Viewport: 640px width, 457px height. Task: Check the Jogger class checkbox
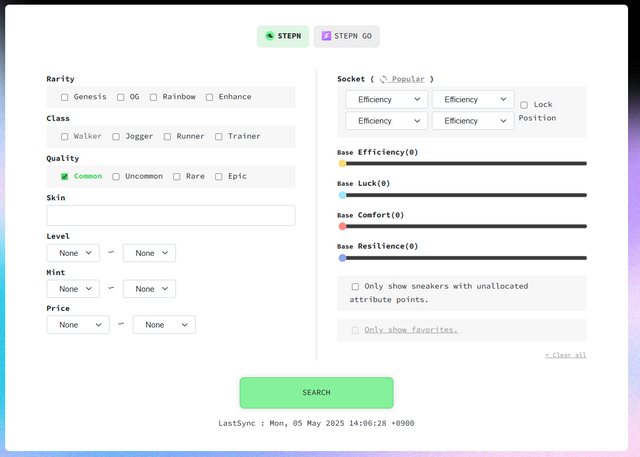(116, 137)
